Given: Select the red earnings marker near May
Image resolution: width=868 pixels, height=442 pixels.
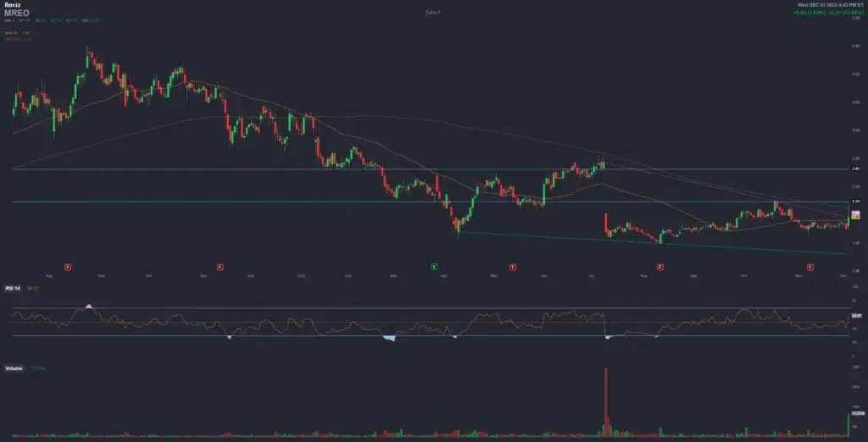Looking at the screenshot, I should (513, 267).
